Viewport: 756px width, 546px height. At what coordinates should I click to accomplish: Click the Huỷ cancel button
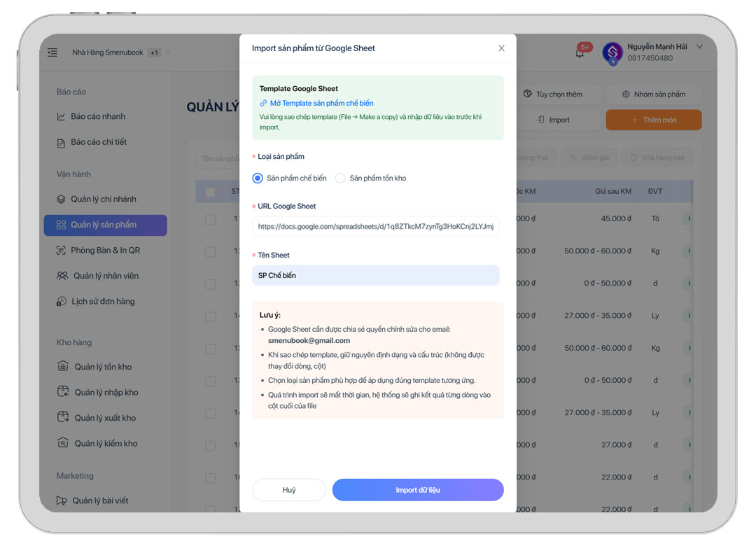click(289, 490)
